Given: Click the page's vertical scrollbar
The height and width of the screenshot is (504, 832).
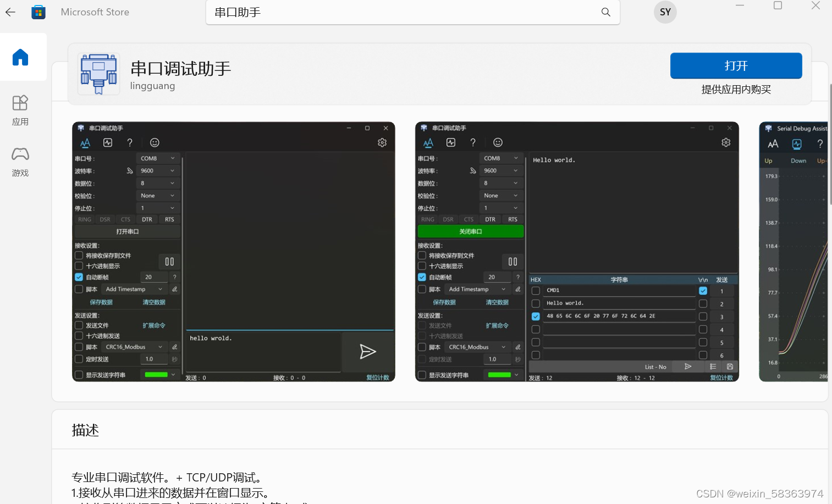Looking at the screenshot, I should point(830,144).
